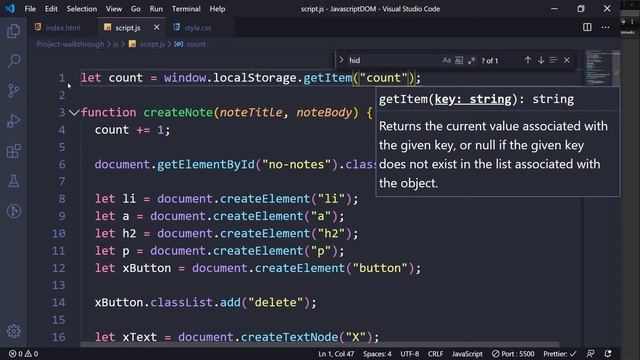Click the find input containing hid
This screenshot has width=640, height=360.
coord(394,60)
